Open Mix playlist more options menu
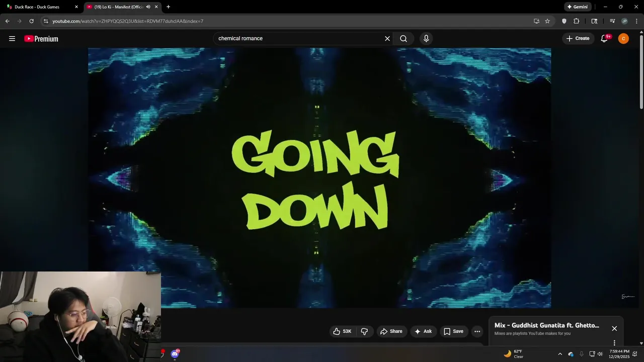Image resolution: width=644 pixels, height=362 pixels. 614,343
